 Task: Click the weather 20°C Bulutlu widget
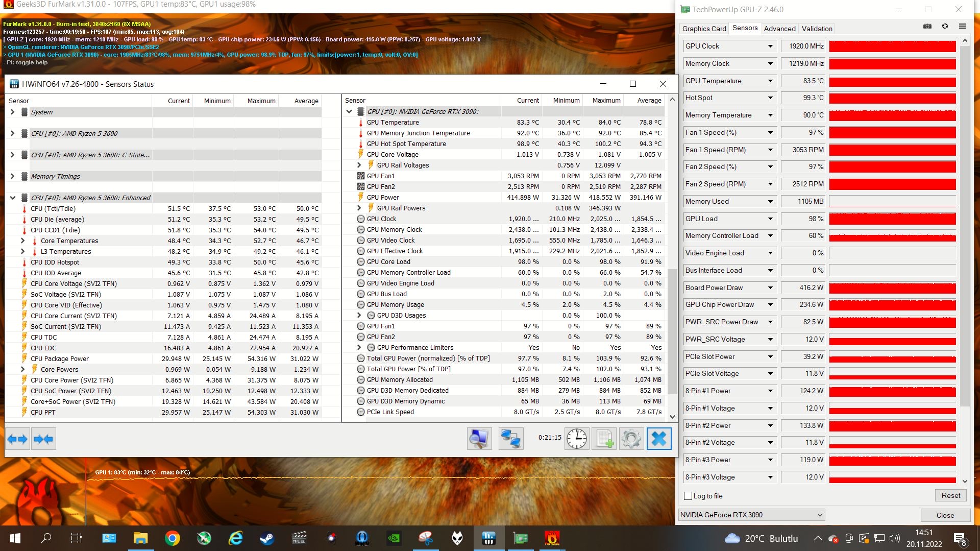tap(761, 538)
